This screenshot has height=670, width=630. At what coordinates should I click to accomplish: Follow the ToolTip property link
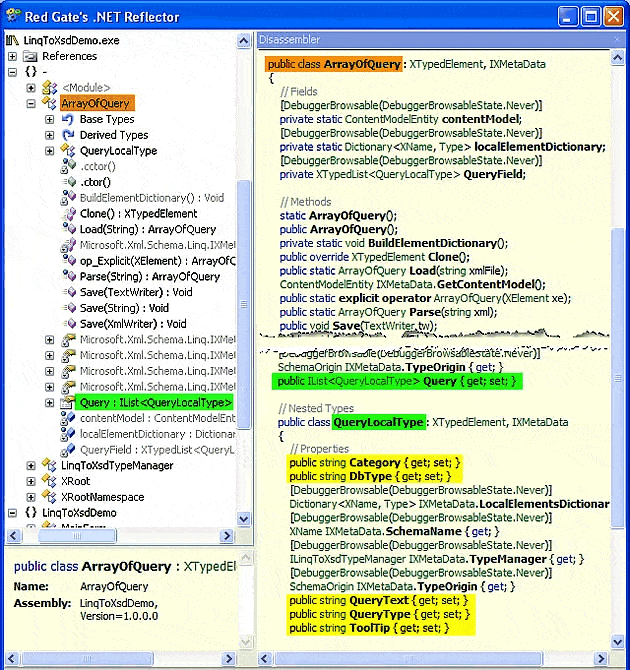point(370,628)
